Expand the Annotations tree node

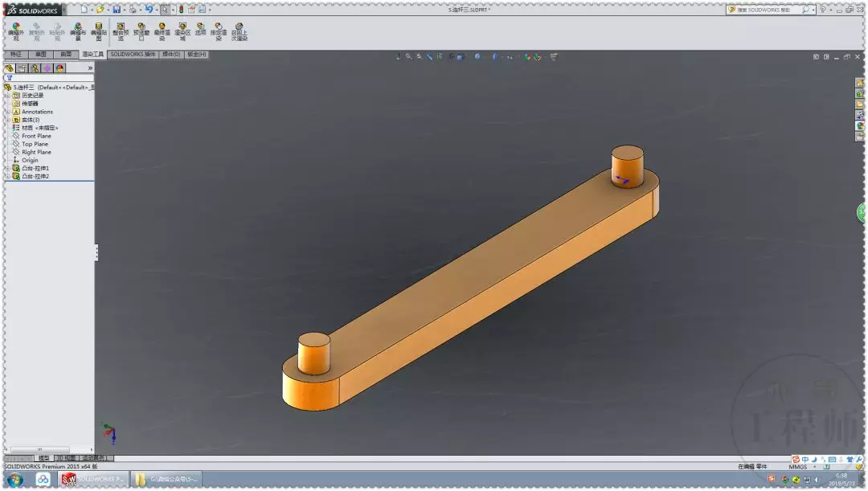pos(8,112)
